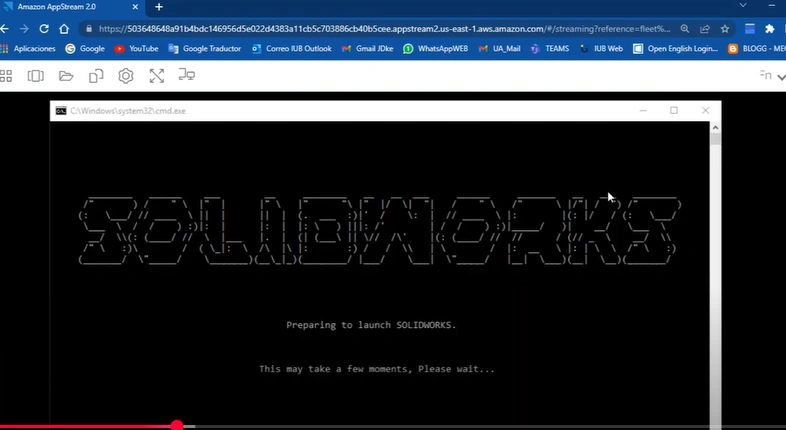Click "This may take a few moments" text
786x430 pixels.
[333, 369]
